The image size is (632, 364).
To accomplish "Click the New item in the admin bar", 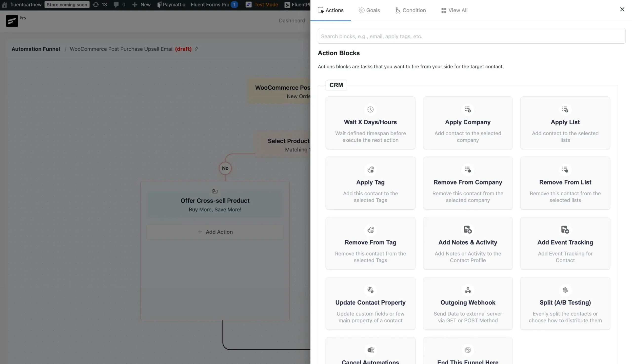I will tap(141, 4).
